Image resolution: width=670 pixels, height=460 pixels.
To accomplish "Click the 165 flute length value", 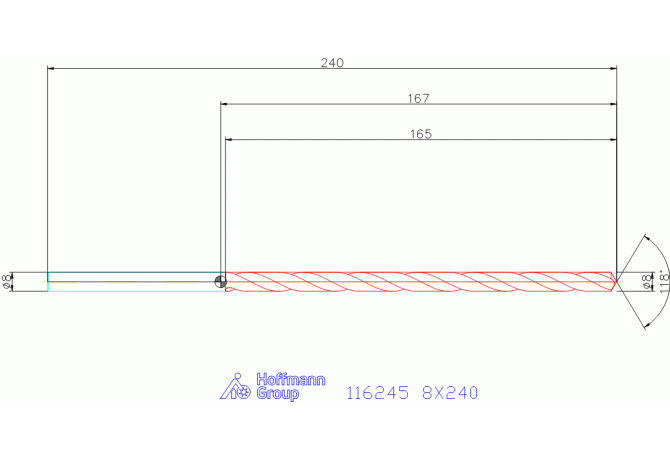I will coord(420,134).
